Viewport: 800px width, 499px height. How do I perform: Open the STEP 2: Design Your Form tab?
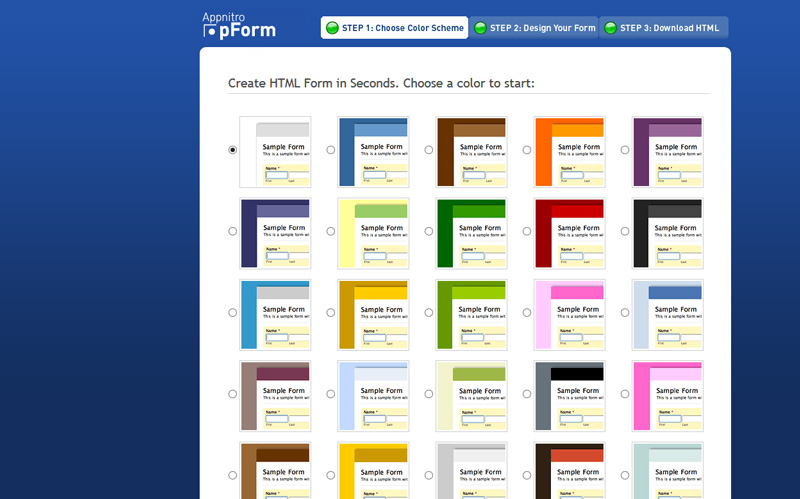(x=534, y=28)
